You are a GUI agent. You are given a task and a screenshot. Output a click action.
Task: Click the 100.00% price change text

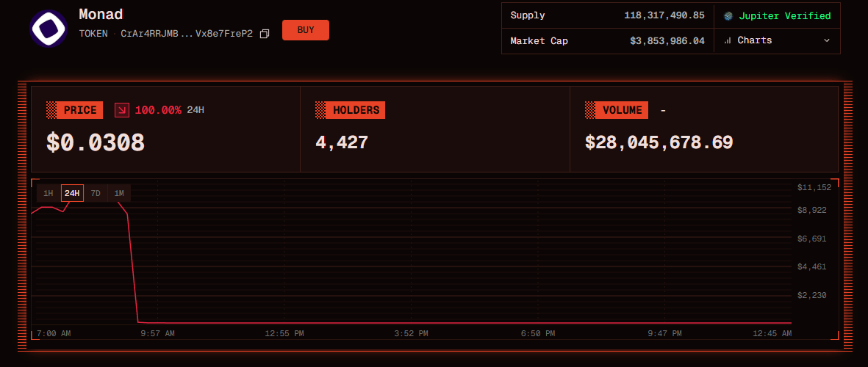click(158, 110)
